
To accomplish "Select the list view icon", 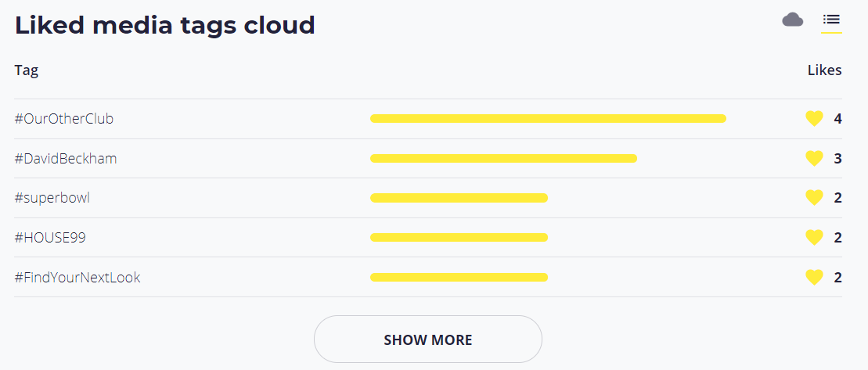I will pyautogui.click(x=831, y=20).
